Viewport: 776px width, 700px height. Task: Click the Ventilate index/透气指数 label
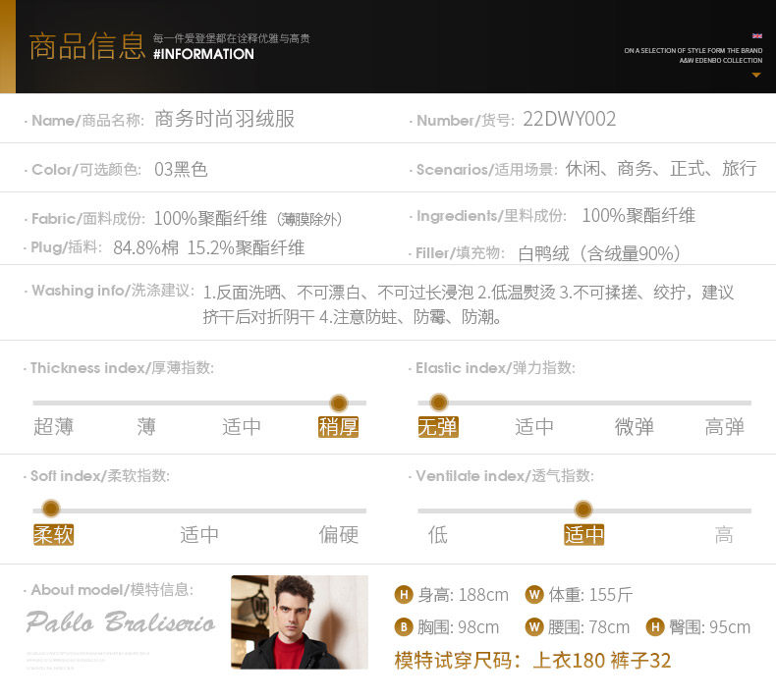pos(505,475)
